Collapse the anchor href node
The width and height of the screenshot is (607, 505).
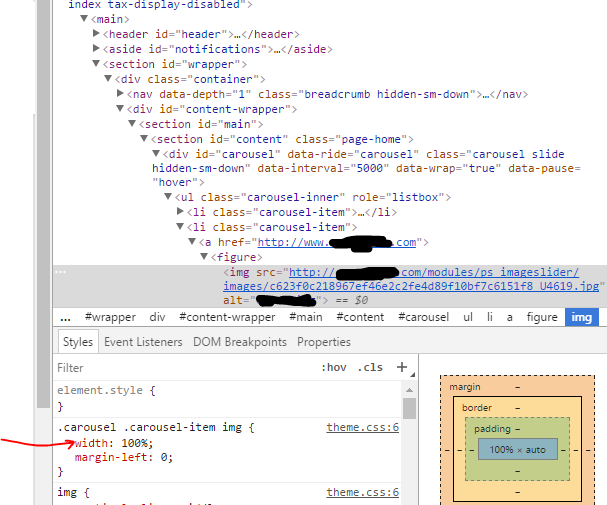(x=192, y=241)
